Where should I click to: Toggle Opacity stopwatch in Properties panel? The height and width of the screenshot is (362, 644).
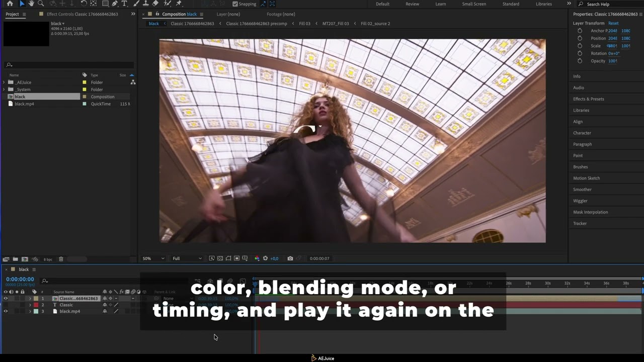580,61
